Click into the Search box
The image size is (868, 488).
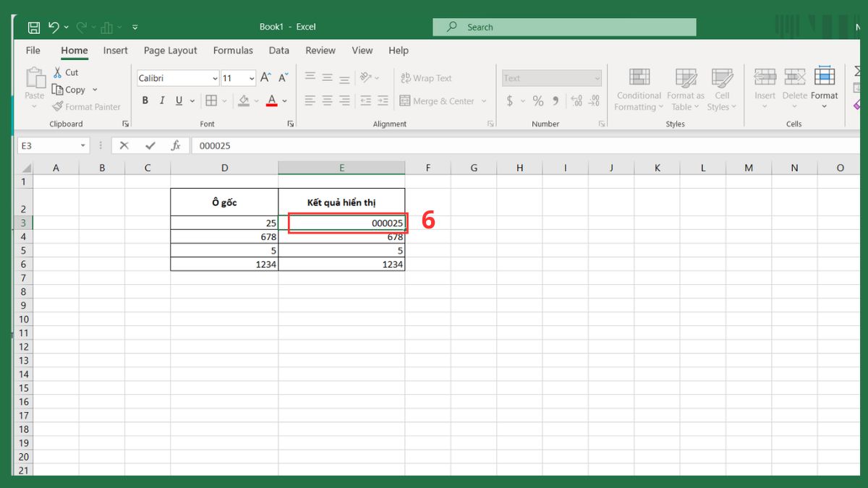(x=564, y=27)
